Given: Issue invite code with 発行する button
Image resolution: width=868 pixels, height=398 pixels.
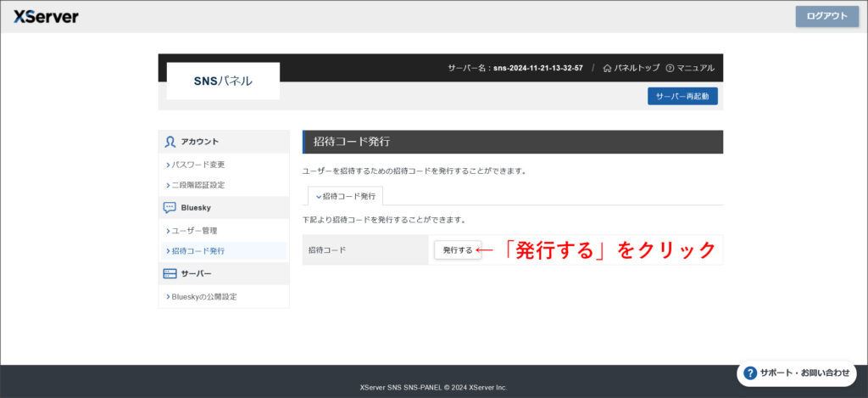Looking at the screenshot, I should point(458,250).
